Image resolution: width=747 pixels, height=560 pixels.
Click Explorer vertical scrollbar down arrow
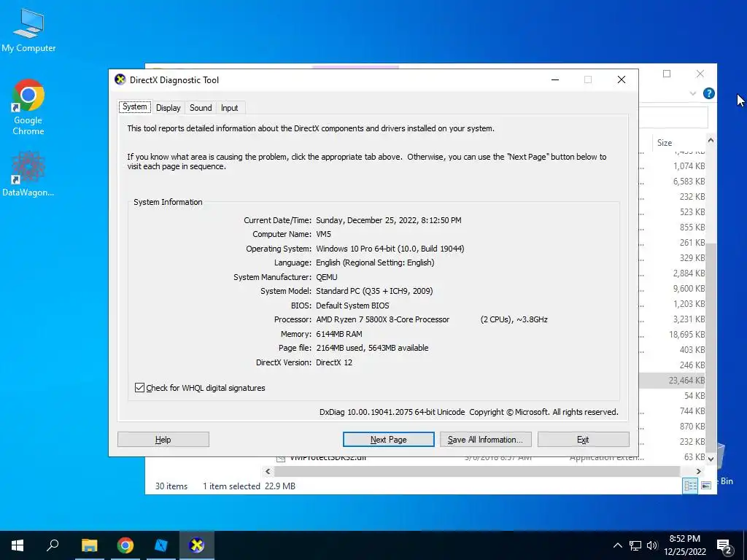711,459
